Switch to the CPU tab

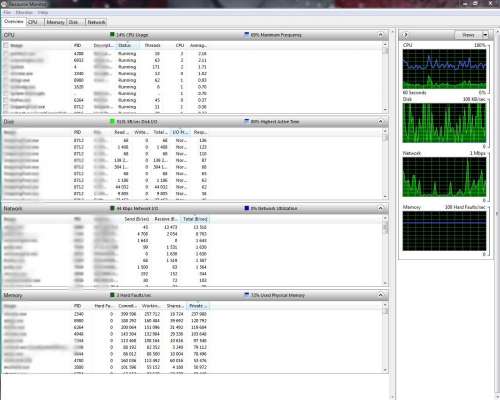click(35, 22)
